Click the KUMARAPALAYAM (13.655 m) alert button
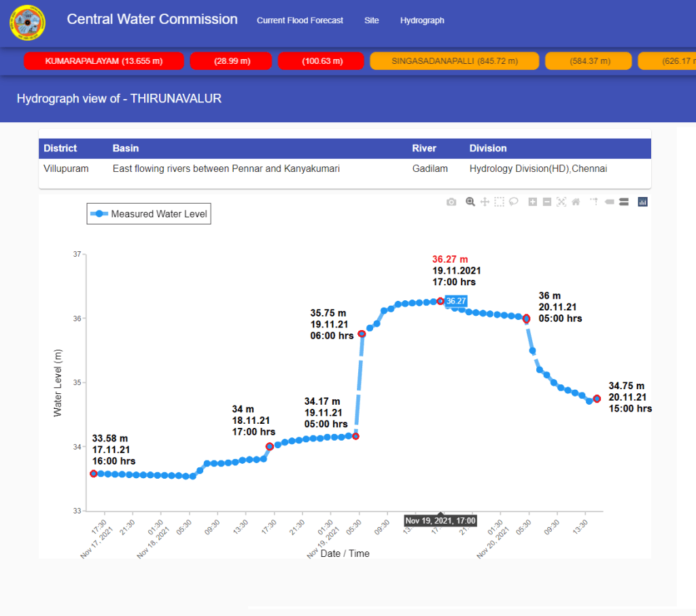 tap(104, 61)
